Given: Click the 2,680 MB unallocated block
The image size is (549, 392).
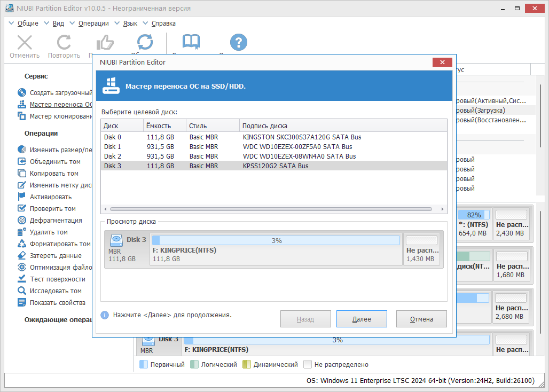Looking at the screenshot, I should tap(512, 307).
